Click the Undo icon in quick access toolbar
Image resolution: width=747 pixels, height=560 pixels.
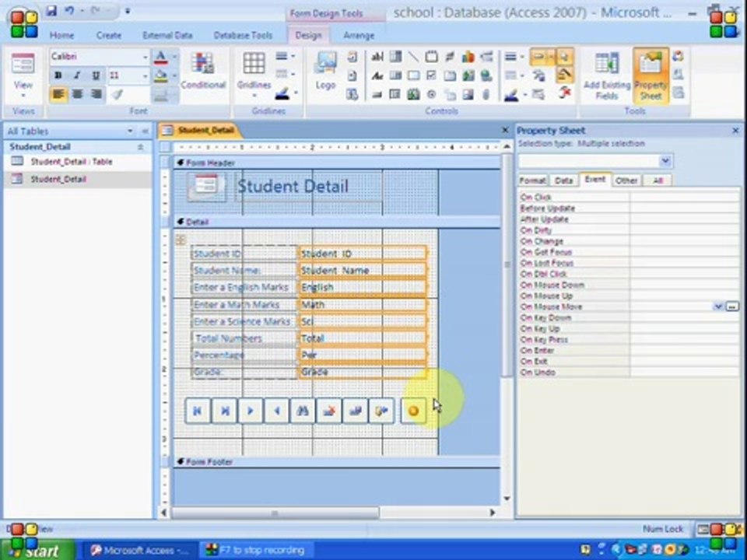pyautogui.click(x=69, y=10)
